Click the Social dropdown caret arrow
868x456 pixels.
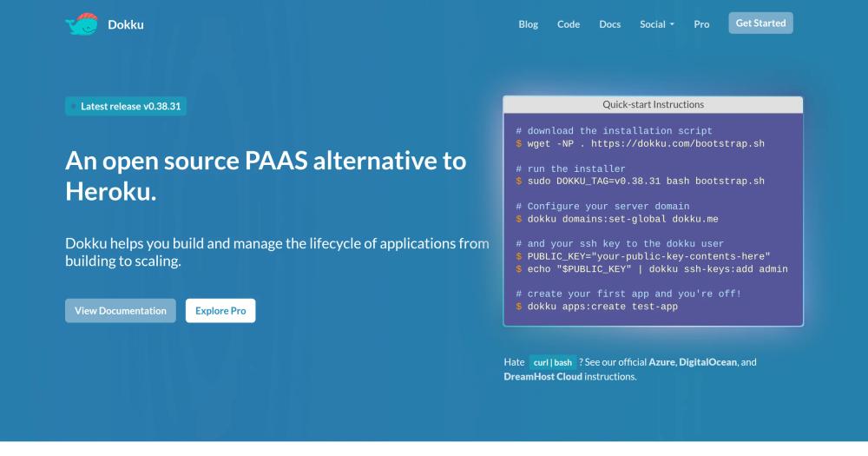click(x=672, y=24)
